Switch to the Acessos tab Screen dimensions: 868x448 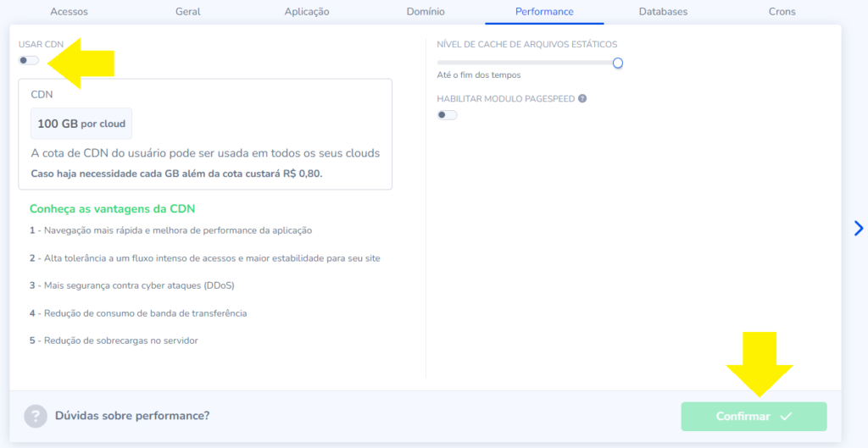[x=69, y=12]
